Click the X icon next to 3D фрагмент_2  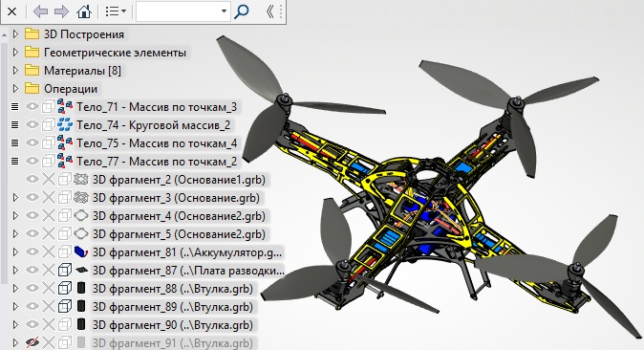tap(49, 180)
